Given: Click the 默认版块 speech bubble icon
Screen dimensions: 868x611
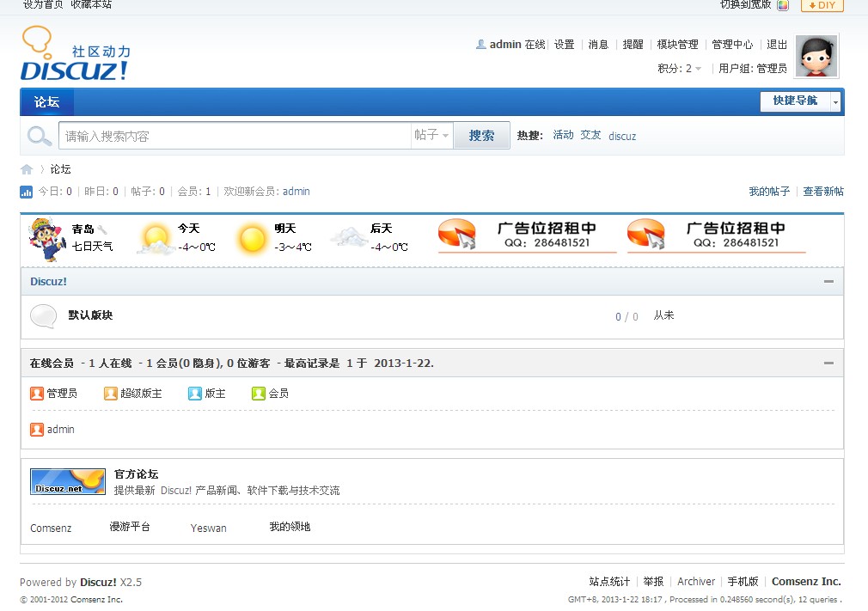Looking at the screenshot, I should [44, 316].
